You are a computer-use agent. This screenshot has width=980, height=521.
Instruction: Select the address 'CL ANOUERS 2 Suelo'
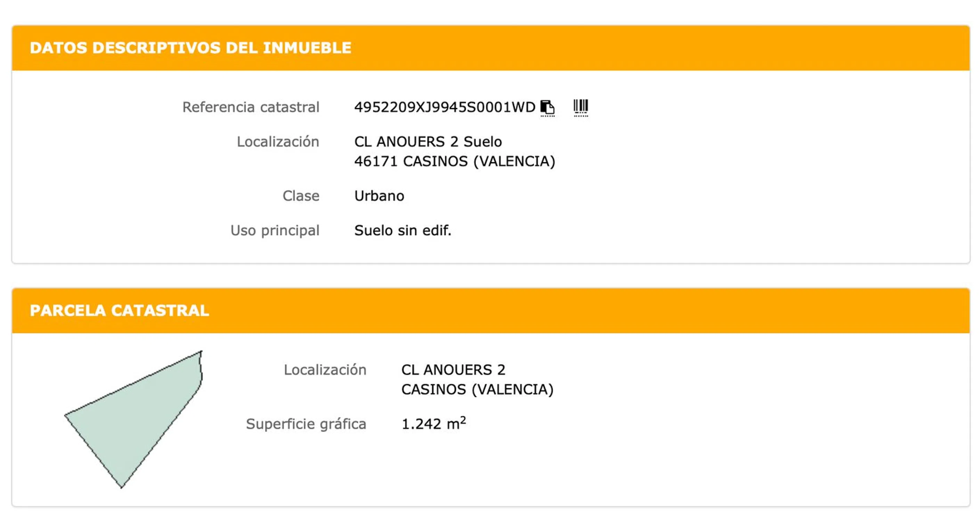tap(428, 142)
